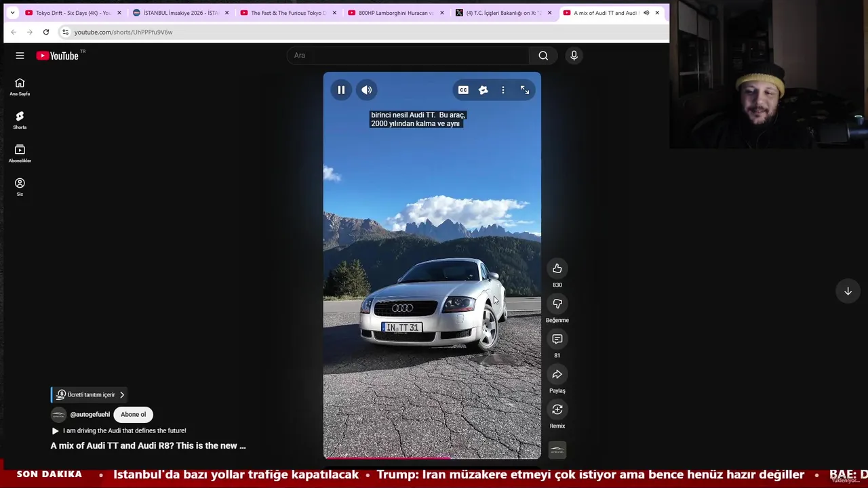Open Abonelikler in the sidebar

point(20,153)
